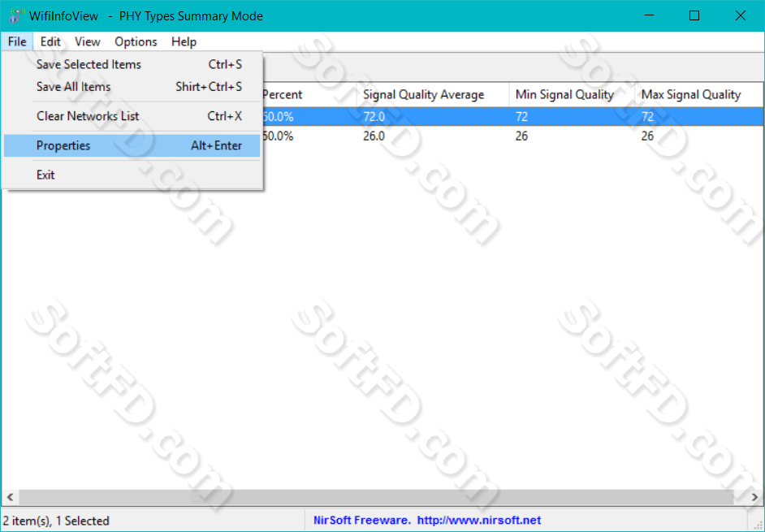
Task: Sort by Signal Quality Average column
Action: pos(433,95)
